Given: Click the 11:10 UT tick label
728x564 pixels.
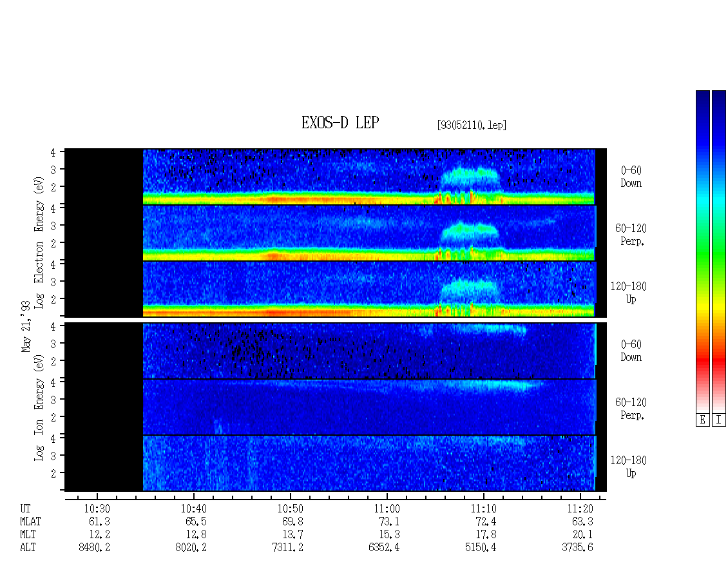Looking at the screenshot, I should coord(483,509).
